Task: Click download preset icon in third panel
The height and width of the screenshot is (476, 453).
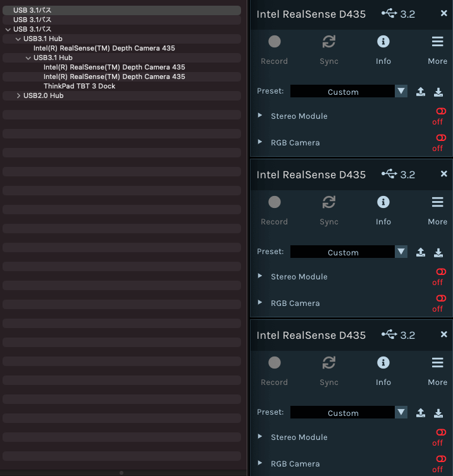Action: pyautogui.click(x=438, y=413)
